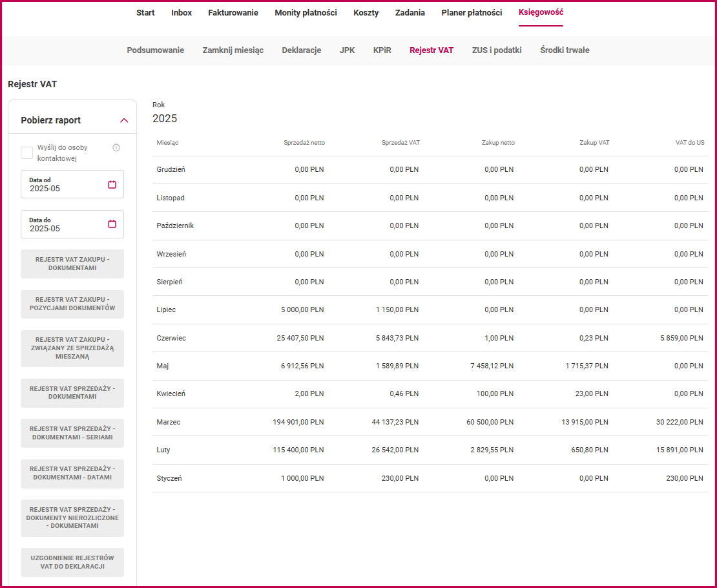This screenshot has width=717, height=588.
Task: Select the Czerwiec month row label
Action: 171,338
